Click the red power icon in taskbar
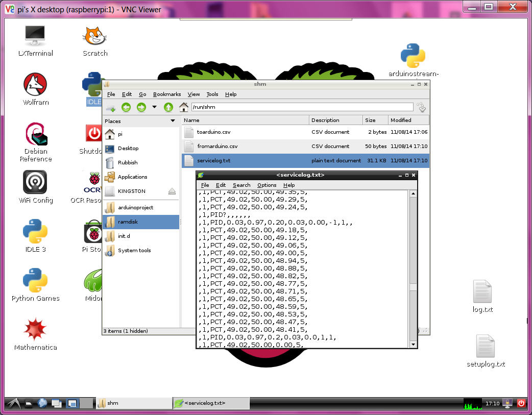This screenshot has width=532, height=415. pos(521,403)
